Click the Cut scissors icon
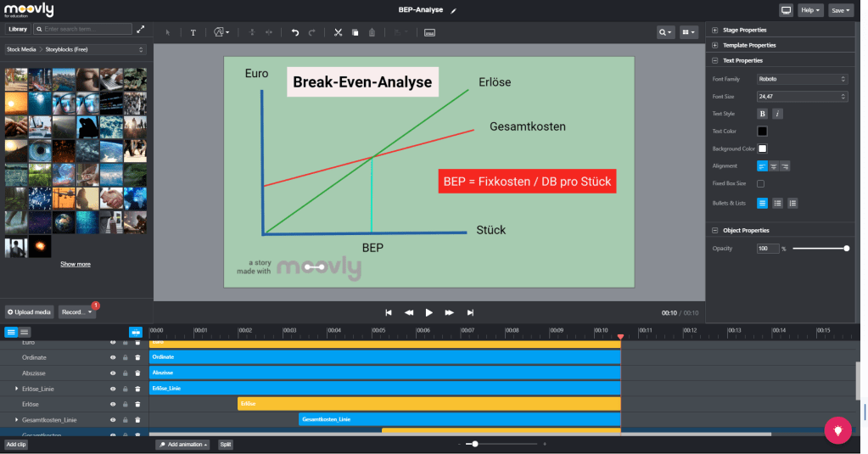The image size is (868, 454). click(x=337, y=32)
